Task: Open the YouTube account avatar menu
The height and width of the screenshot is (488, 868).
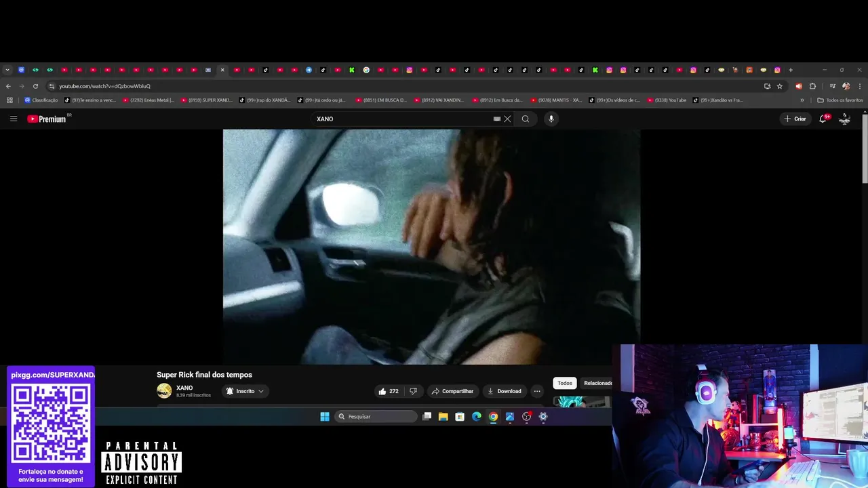Action: point(845,119)
